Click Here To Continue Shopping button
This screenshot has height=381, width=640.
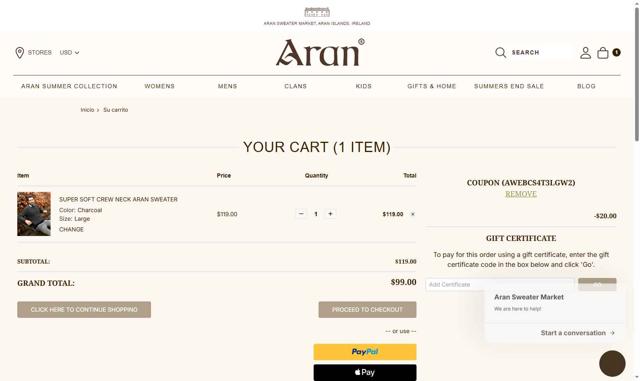(84, 310)
